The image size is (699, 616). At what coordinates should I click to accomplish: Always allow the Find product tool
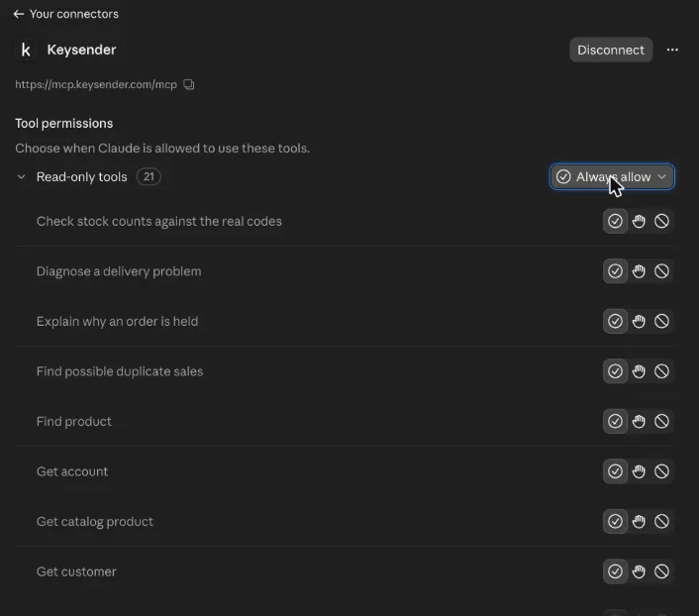pos(615,421)
